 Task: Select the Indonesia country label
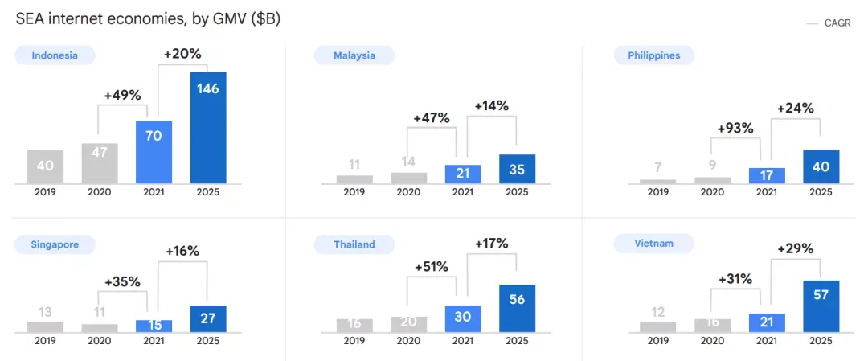point(55,55)
